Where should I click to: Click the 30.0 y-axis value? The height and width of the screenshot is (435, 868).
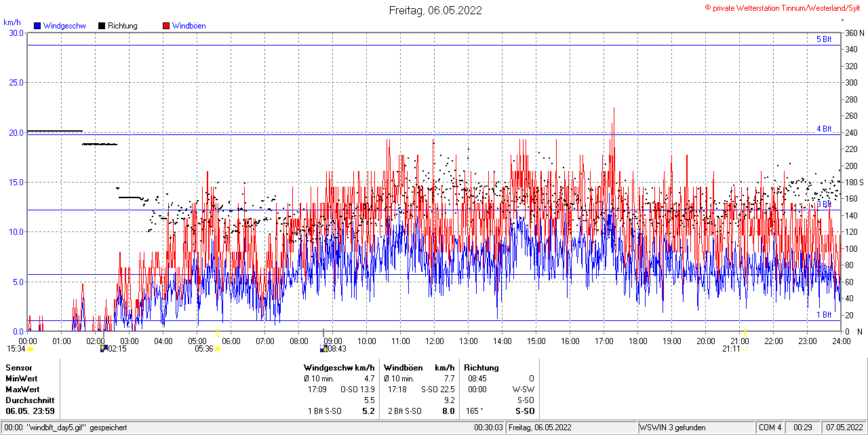(16, 33)
